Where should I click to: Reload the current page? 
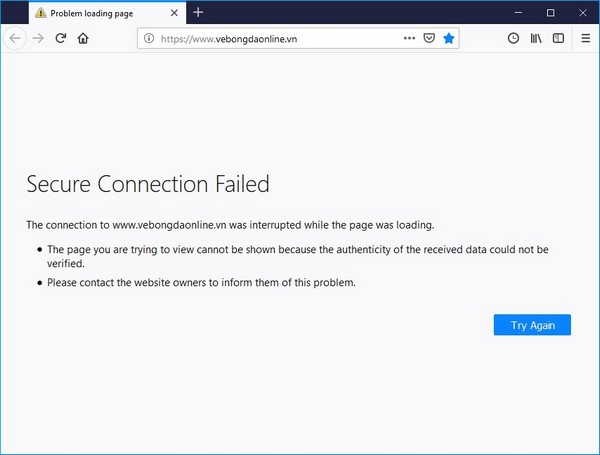[61, 38]
